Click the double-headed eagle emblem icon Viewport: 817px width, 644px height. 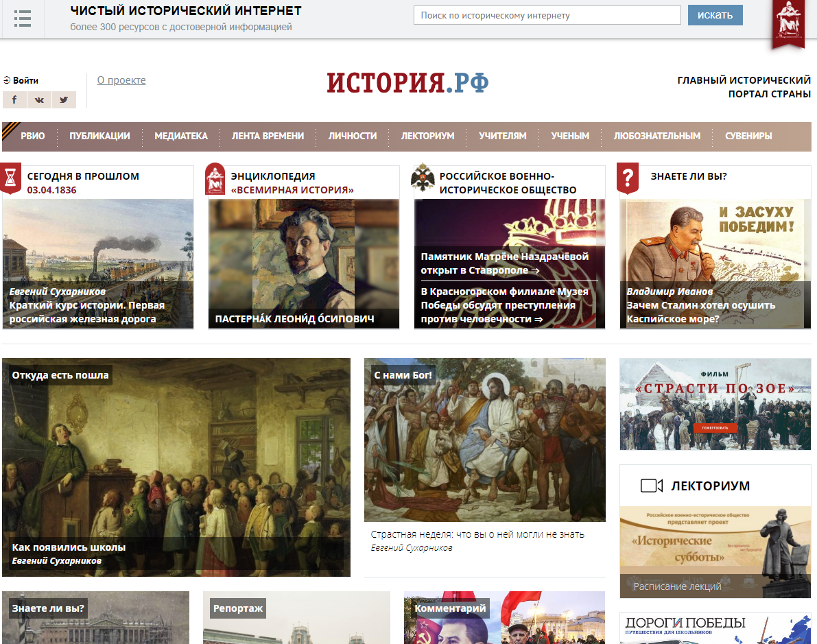click(423, 178)
